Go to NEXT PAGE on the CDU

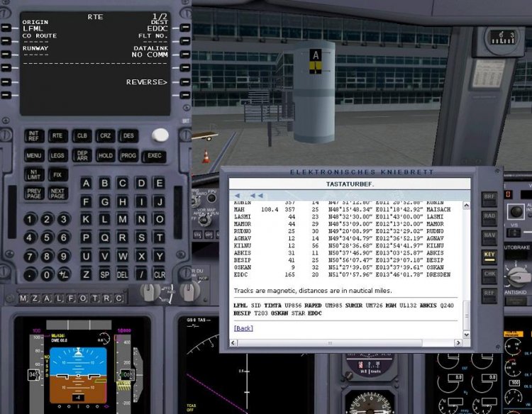tap(57, 194)
